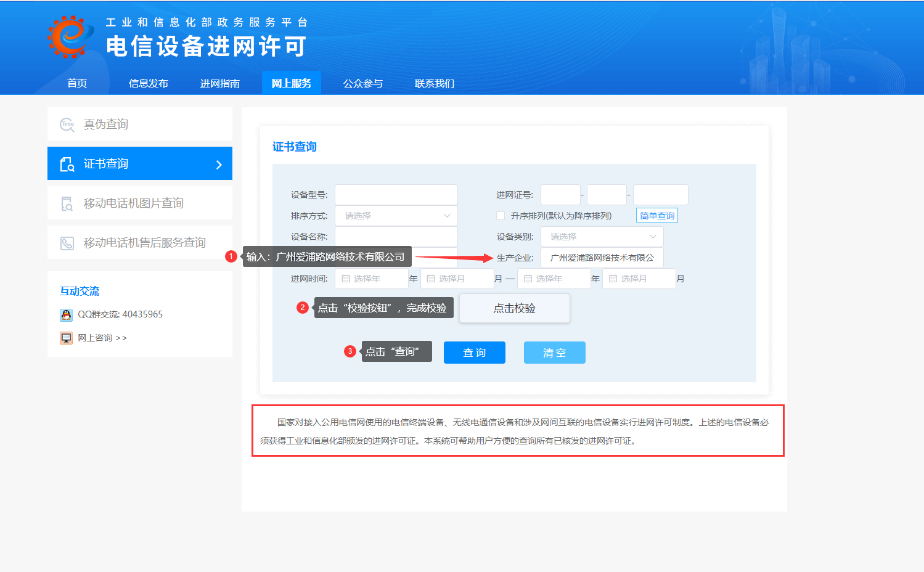Click the 证书查询 document search icon
Screen dimensions: 924x572
tap(67, 164)
